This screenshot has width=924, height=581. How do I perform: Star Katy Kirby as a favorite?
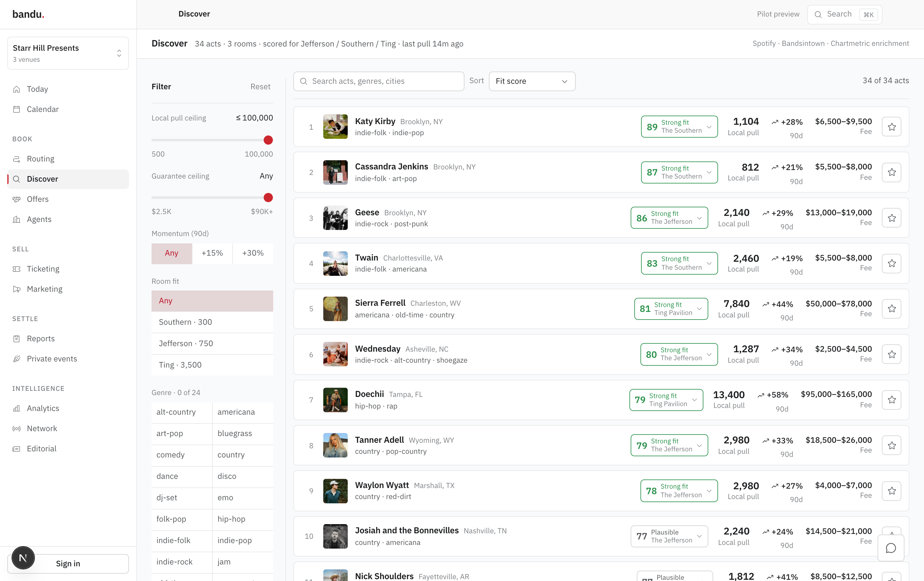(891, 127)
